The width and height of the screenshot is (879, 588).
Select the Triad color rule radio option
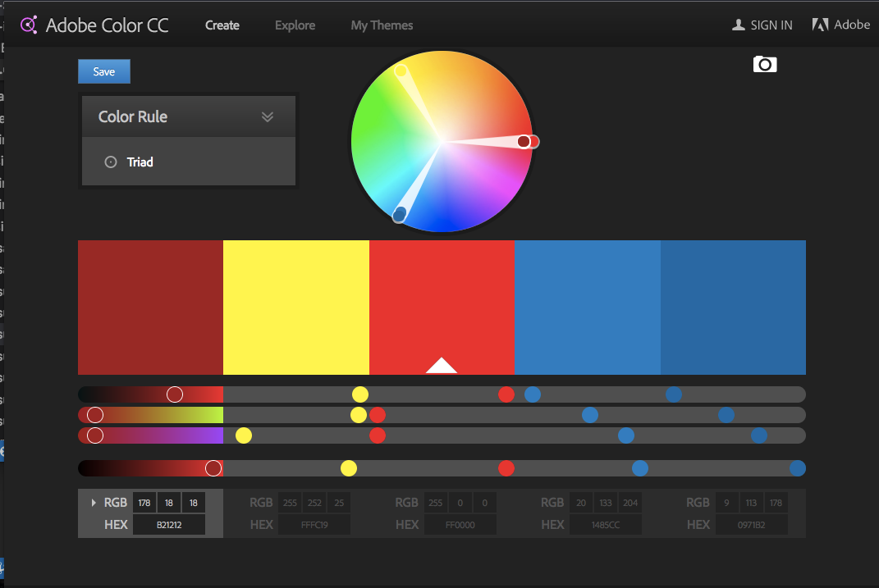pyautogui.click(x=112, y=162)
